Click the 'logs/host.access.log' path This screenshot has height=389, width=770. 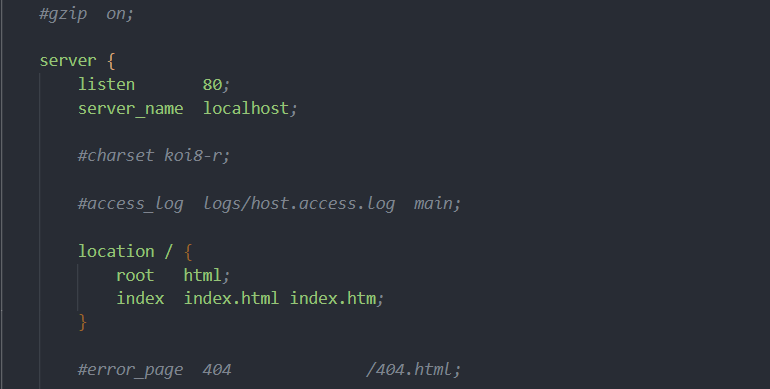tap(299, 204)
